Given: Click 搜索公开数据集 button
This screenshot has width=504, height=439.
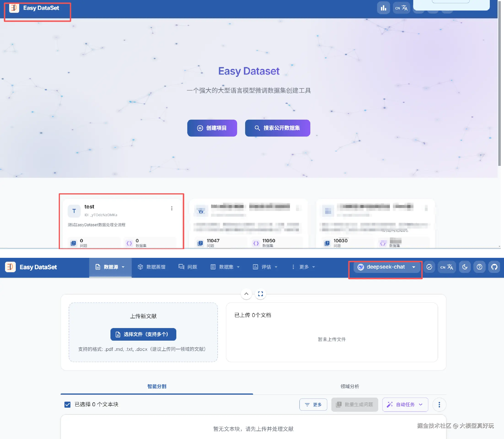Looking at the screenshot, I should (277, 128).
